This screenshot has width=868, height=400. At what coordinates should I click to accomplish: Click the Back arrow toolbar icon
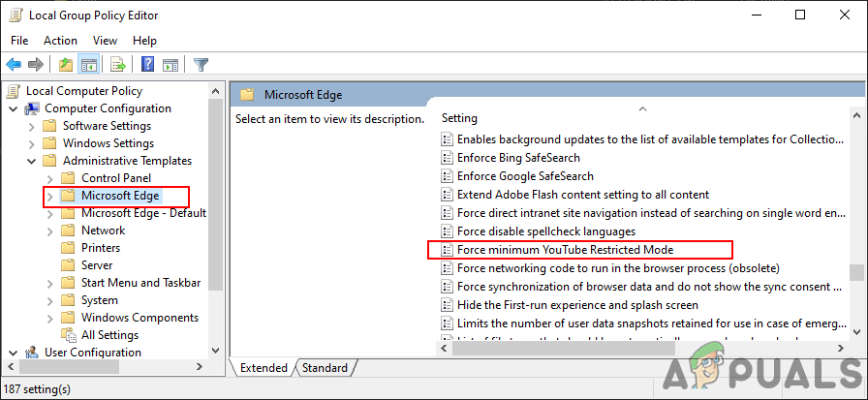[x=14, y=65]
